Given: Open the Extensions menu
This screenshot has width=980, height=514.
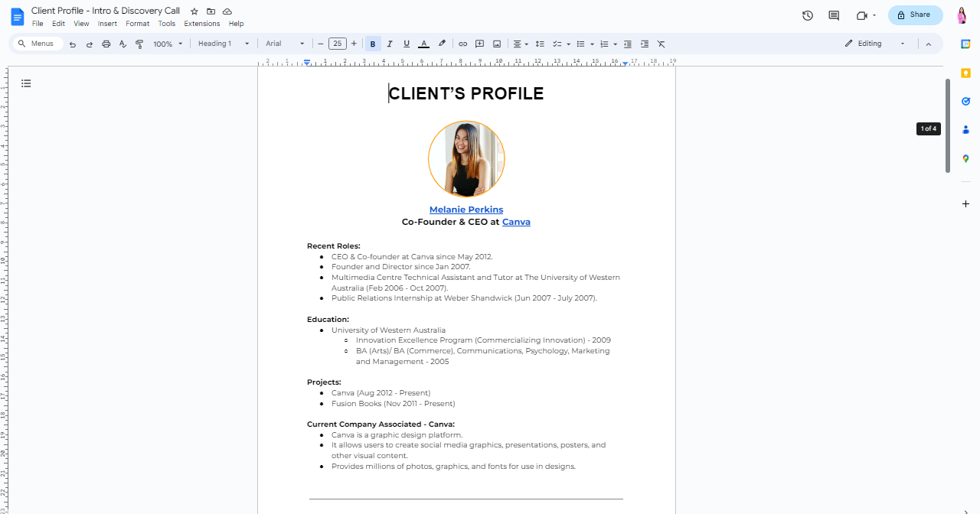Looking at the screenshot, I should pyautogui.click(x=202, y=24).
